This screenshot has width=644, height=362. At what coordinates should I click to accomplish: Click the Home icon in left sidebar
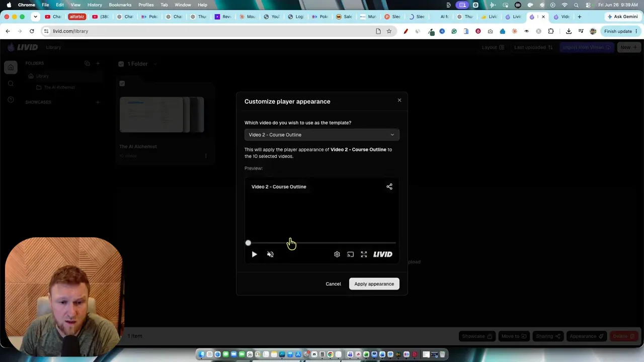pos(11,67)
